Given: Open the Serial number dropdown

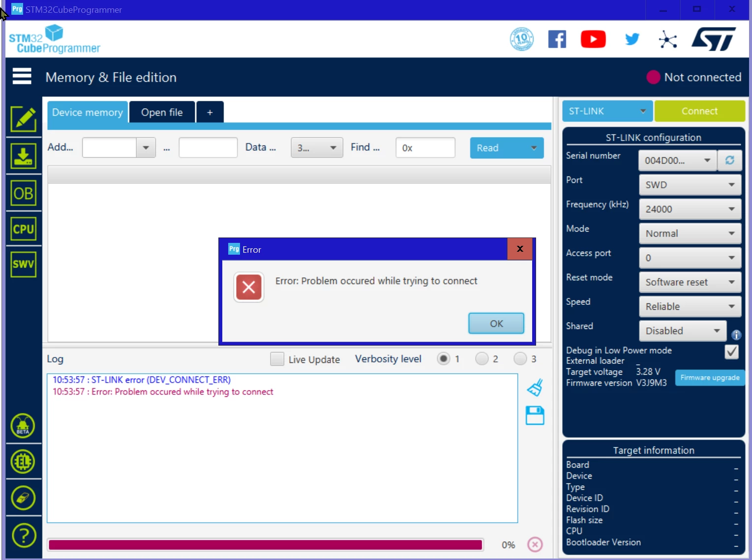Looking at the screenshot, I should pyautogui.click(x=678, y=160).
